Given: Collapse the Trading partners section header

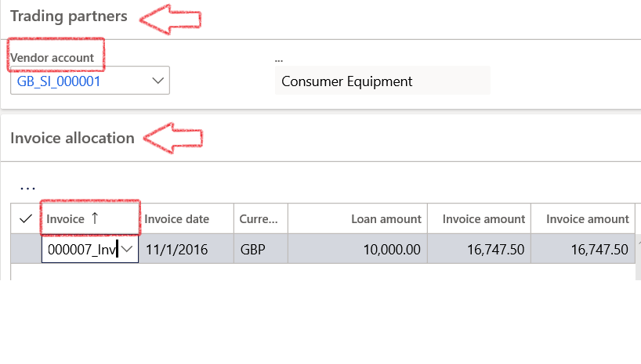Looking at the screenshot, I should [69, 16].
